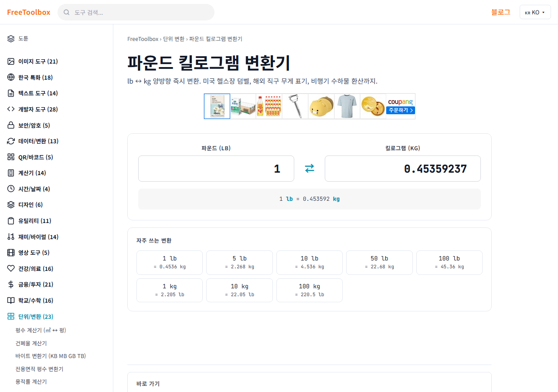Open 바이트 변환기 (KB MB GB TB)
Image resolution: width=558 pixels, height=392 pixels.
coord(51,356)
